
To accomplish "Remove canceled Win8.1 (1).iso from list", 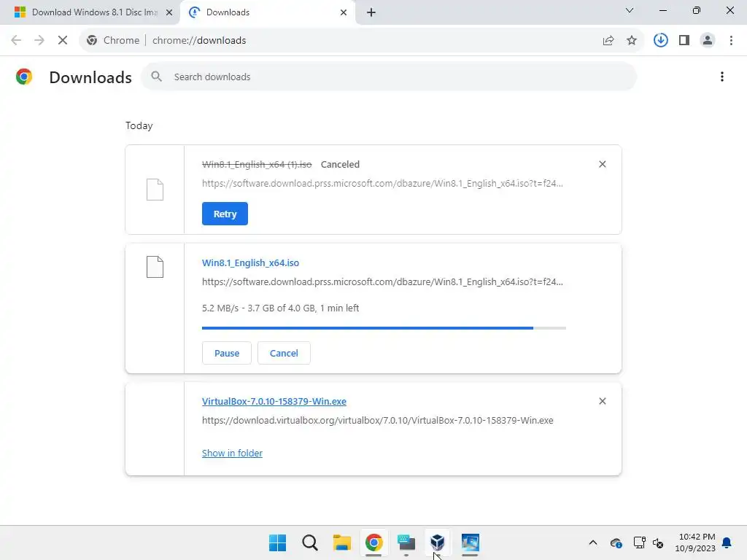I will coord(602,164).
